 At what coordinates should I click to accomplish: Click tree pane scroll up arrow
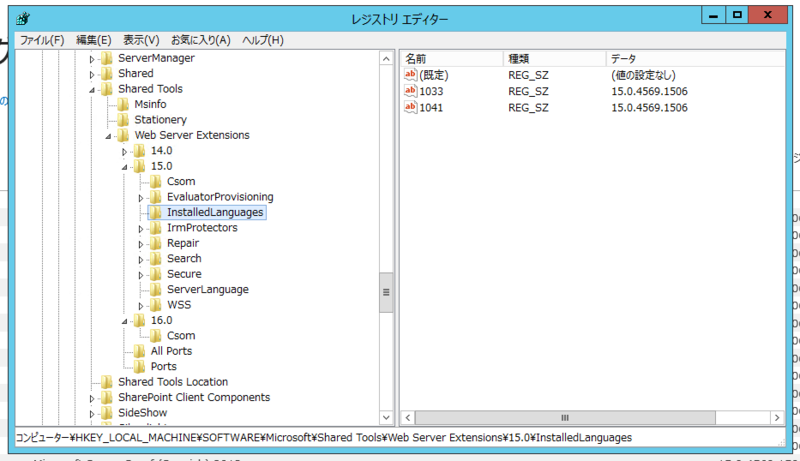(386, 59)
